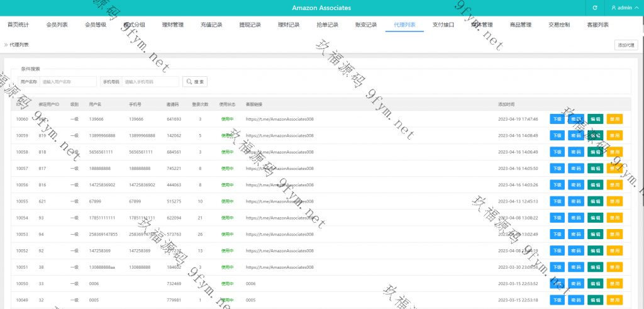Select username cell 13899966888
Image resolution: width=644 pixels, height=309 pixels.
tap(103, 135)
